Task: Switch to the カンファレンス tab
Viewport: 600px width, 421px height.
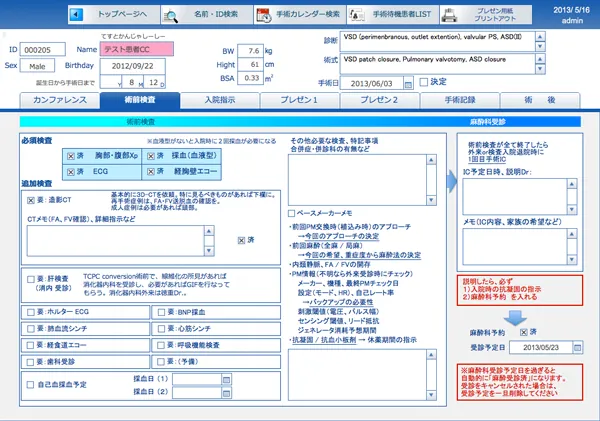Action: (60, 100)
